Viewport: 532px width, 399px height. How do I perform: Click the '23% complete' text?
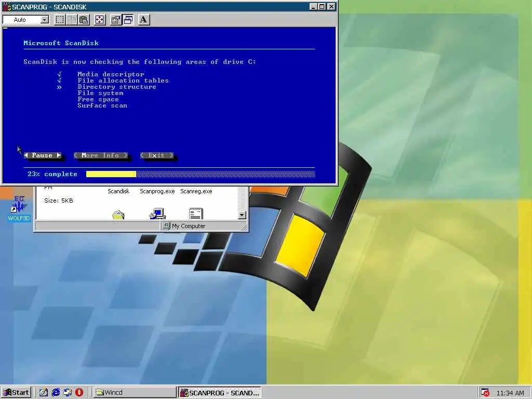(x=52, y=174)
